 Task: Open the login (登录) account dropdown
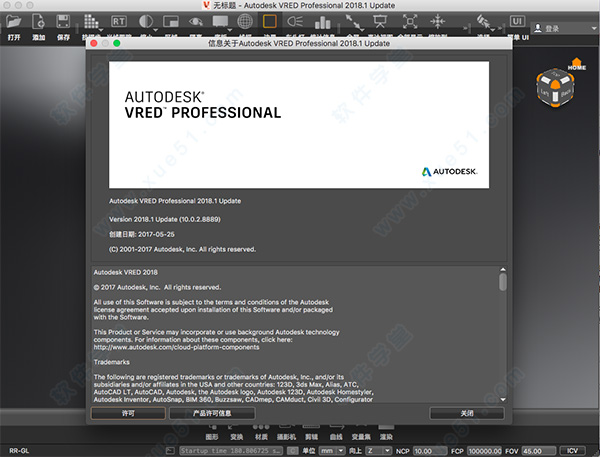tap(593, 28)
